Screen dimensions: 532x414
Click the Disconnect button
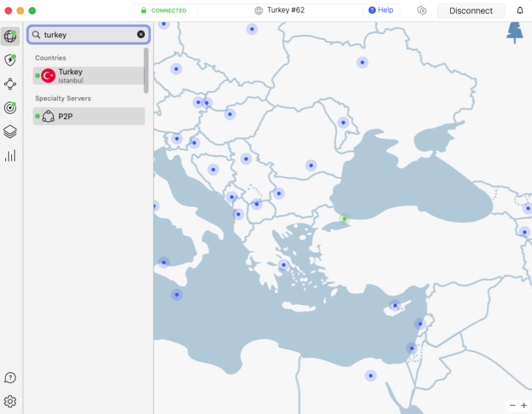pyautogui.click(x=471, y=11)
